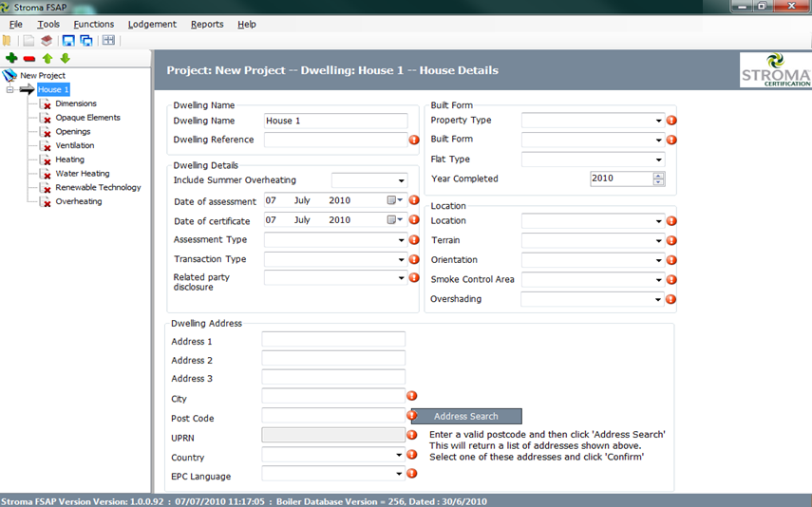This screenshot has width=812, height=507.
Task: Open the Reports menu
Action: pyautogui.click(x=207, y=24)
